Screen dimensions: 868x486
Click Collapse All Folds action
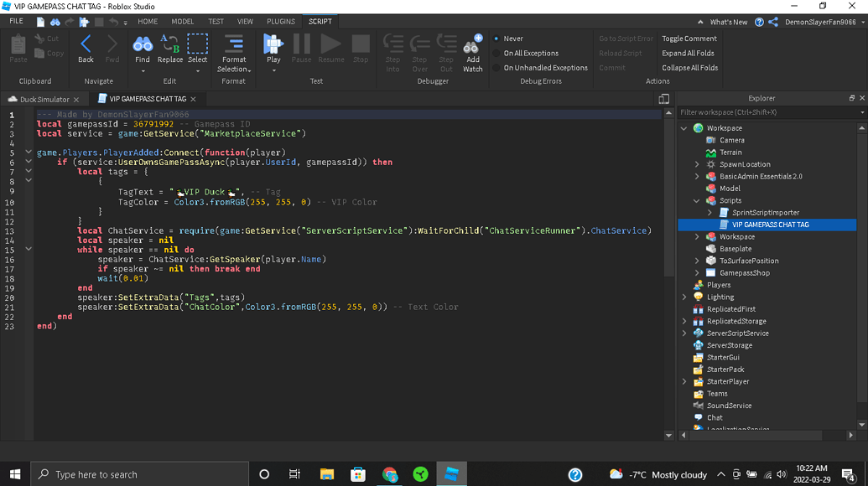pos(689,68)
